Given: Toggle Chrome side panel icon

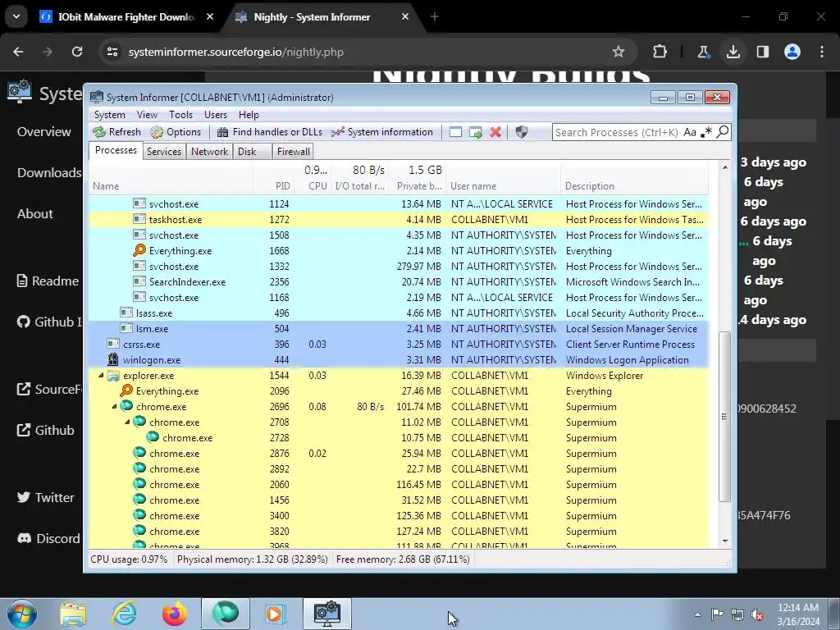Looking at the screenshot, I should click(763, 52).
